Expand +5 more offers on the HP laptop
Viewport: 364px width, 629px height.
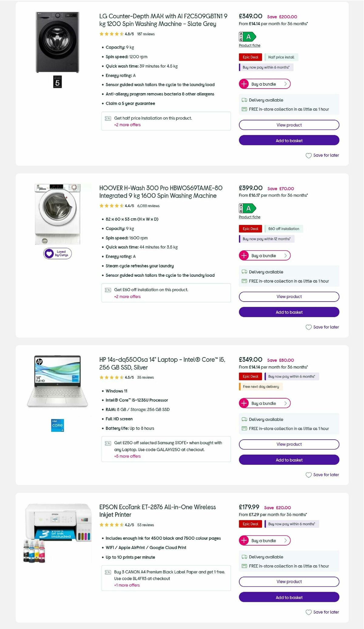pos(127,456)
